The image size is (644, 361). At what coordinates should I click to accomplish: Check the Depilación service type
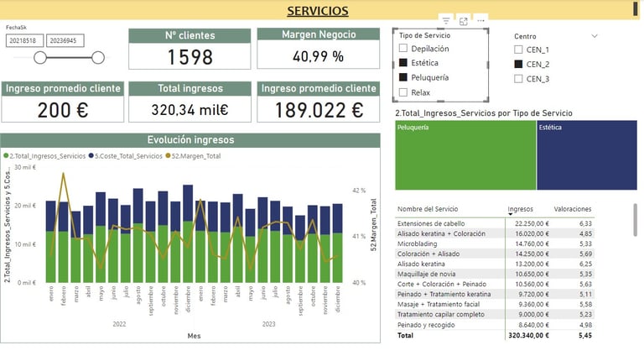point(403,48)
